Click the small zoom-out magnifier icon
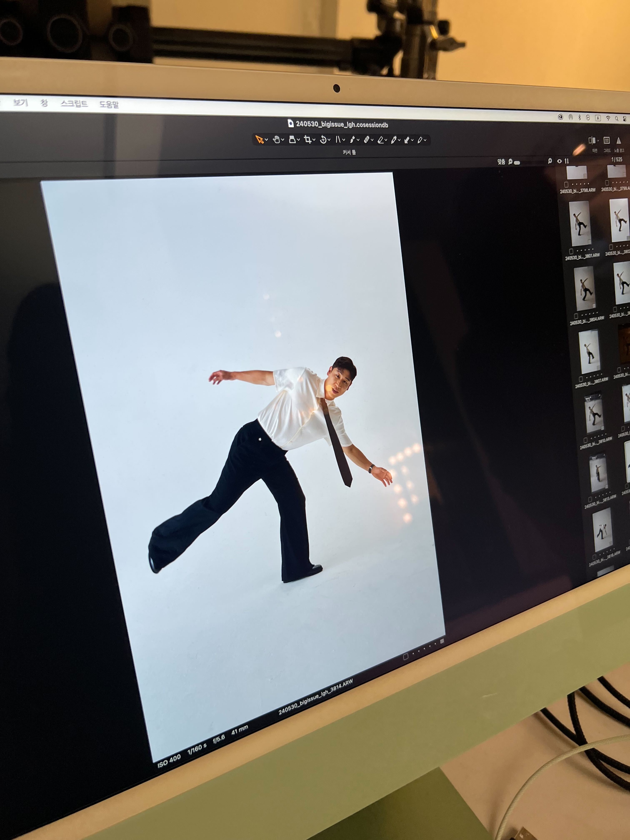 tap(510, 162)
